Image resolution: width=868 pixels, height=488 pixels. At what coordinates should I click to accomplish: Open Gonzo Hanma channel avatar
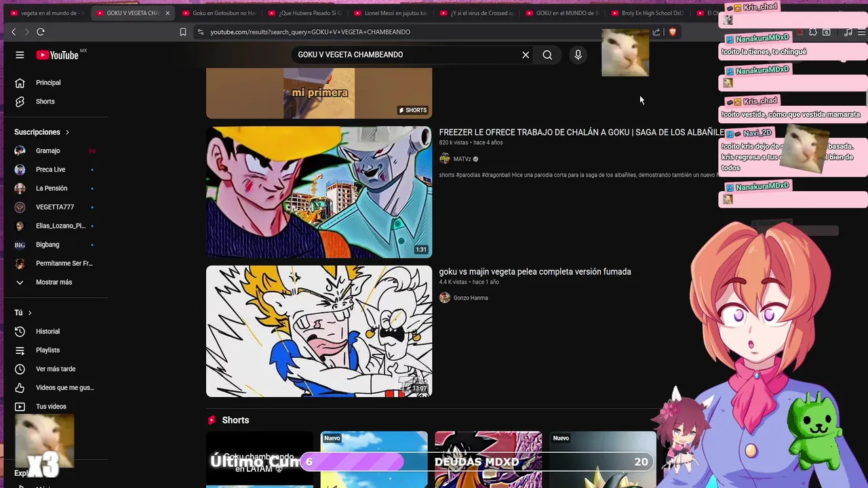point(445,298)
